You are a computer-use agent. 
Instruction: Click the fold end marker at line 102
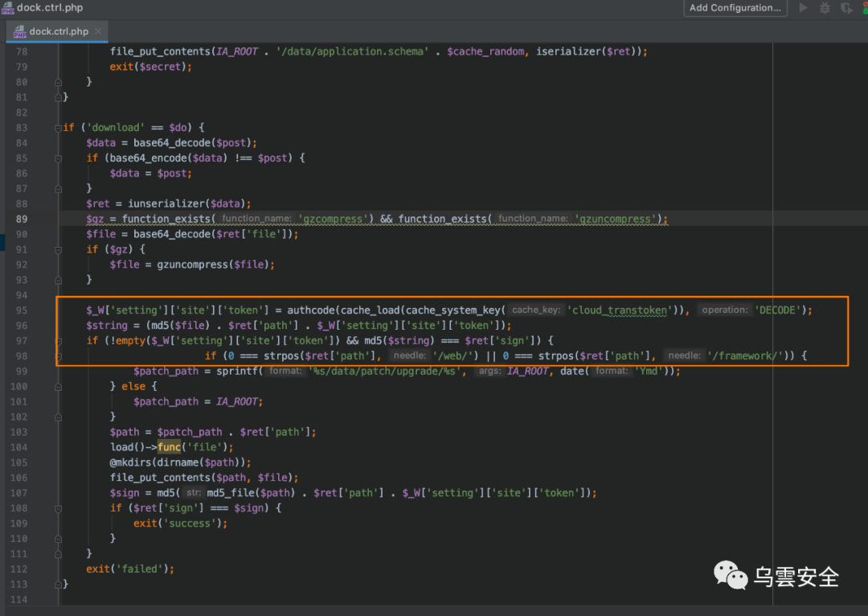click(x=58, y=417)
